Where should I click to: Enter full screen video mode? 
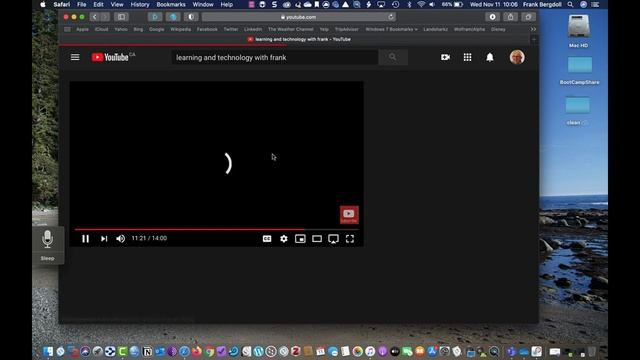(x=350, y=239)
